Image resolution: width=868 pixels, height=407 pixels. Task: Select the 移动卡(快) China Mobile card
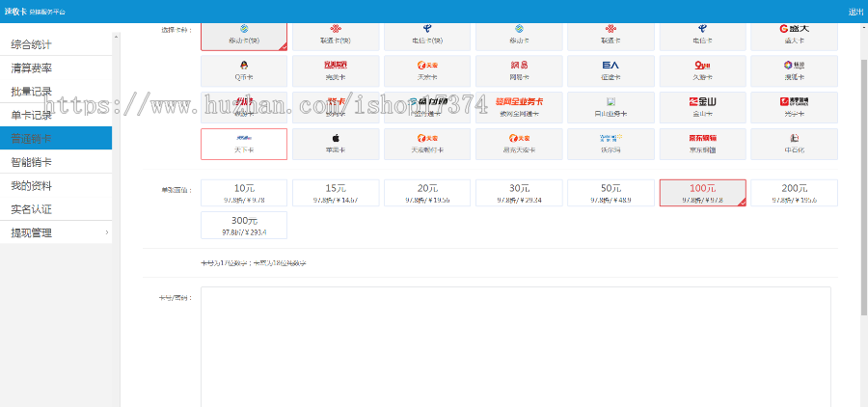pyautogui.click(x=244, y=36)
